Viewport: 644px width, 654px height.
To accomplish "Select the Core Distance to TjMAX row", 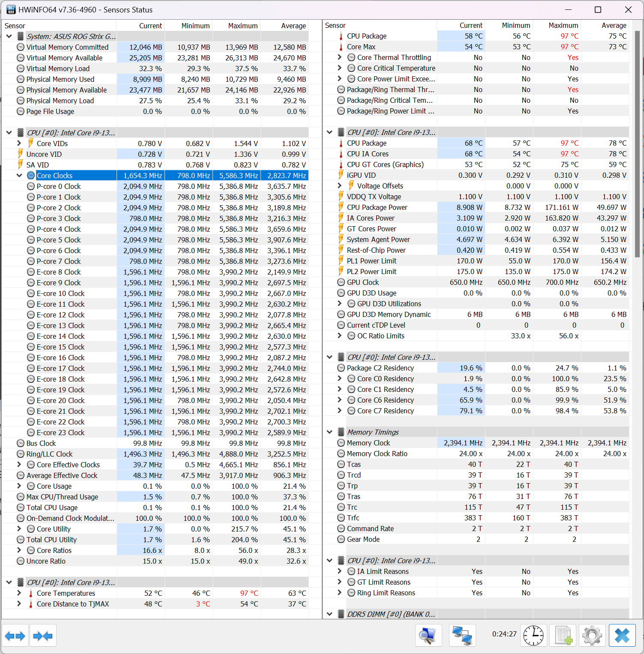I will point(155,604).
